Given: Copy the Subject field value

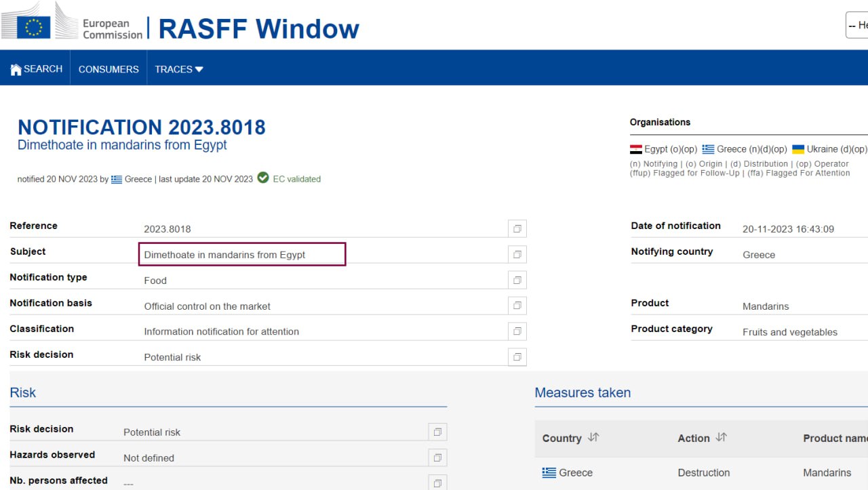Looking at the screenshot, I should coord(517,255).
